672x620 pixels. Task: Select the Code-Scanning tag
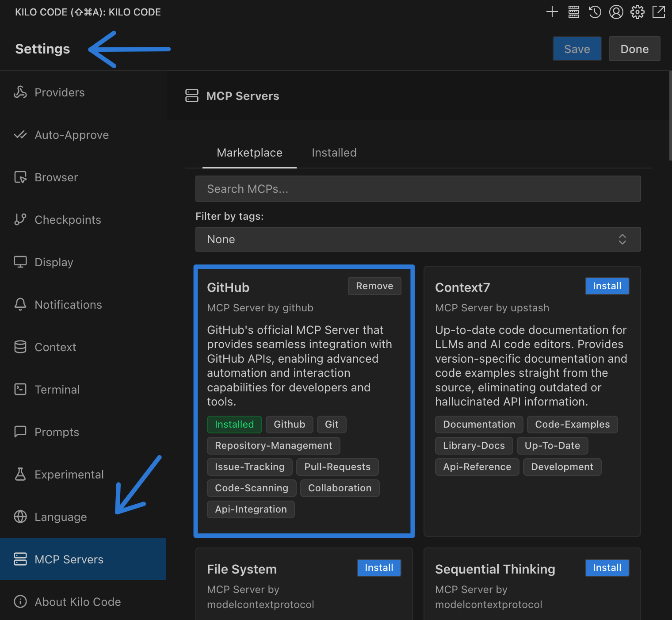252,488
